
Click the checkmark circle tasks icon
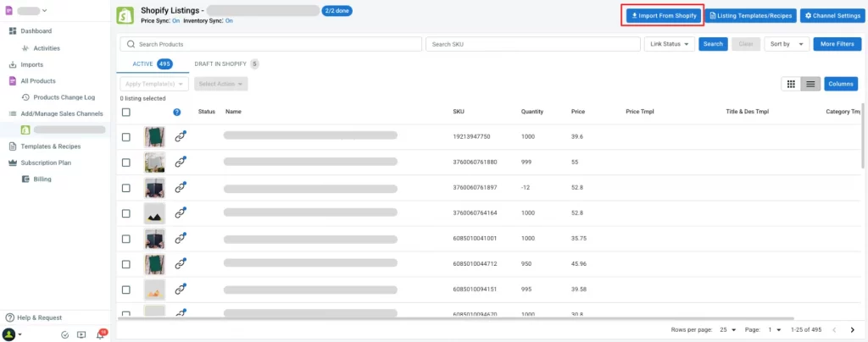(64, 334)
